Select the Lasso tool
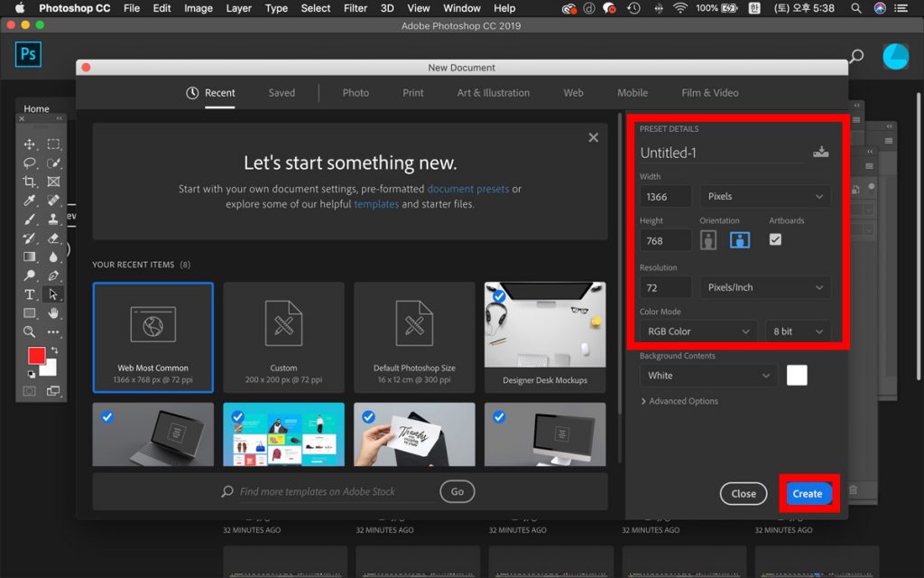 29,163
